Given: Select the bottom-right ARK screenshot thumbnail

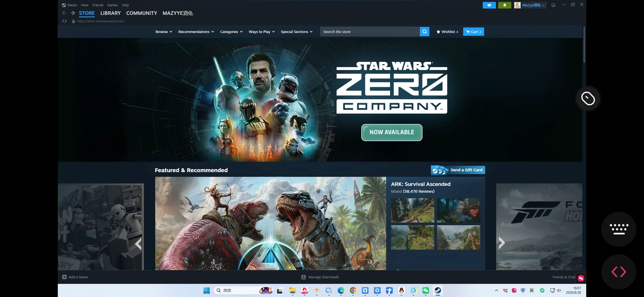Looking at the screenshot, I should pos(459,238).
